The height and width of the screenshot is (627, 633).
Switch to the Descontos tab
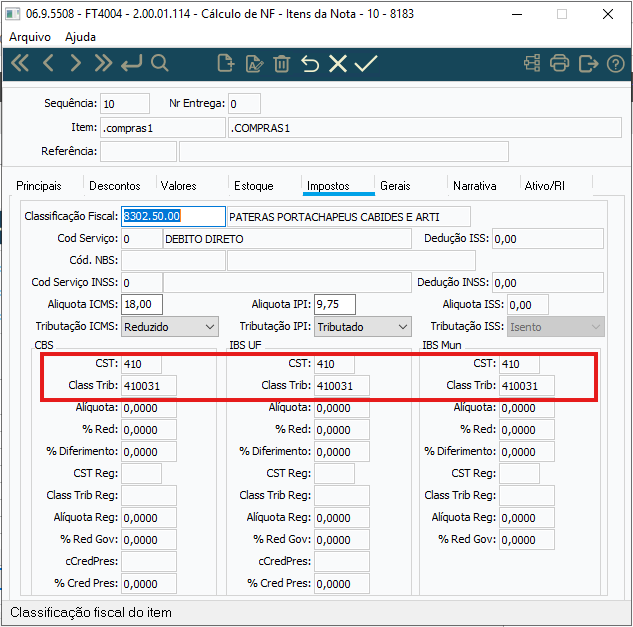(115, 186)
